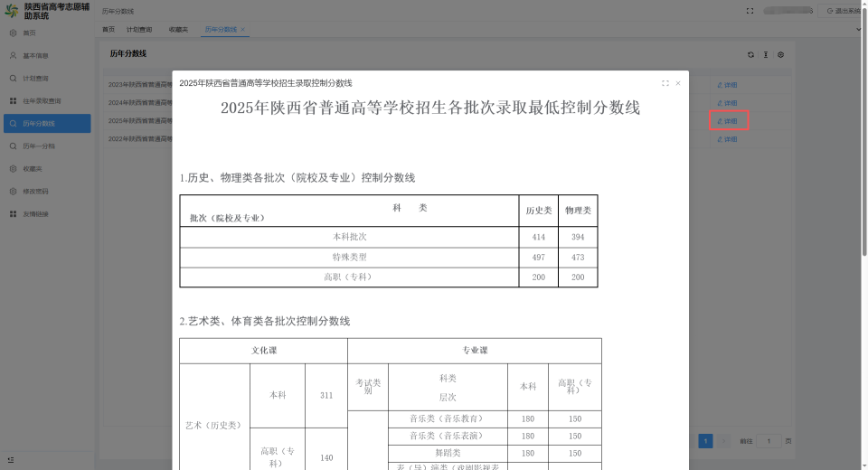The image size is (868, 470).
Task: Select the 2023年陕西省普通高等 row text
Action: click(140, 85)
